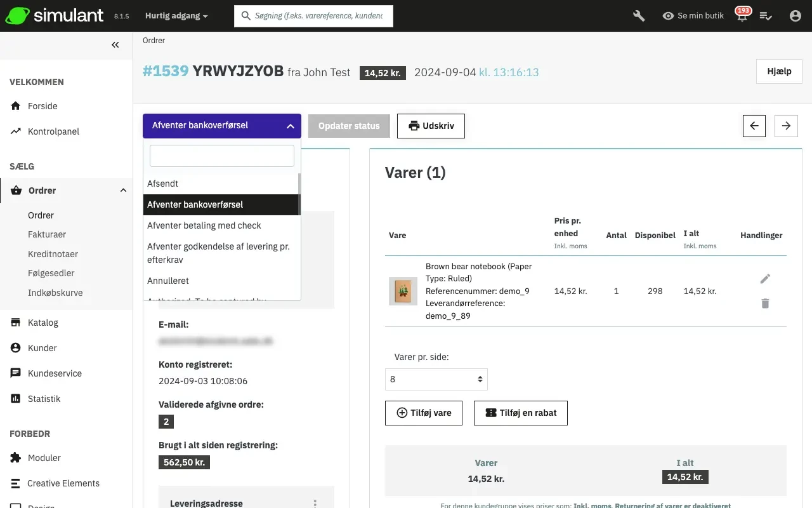Click the Tilføj en rabat button

[520, 413]
